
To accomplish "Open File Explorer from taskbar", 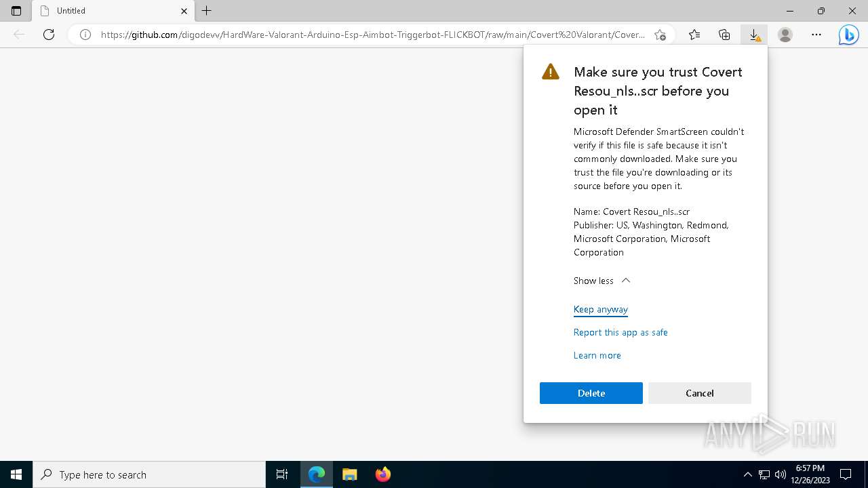I will (x=350, y=474).
